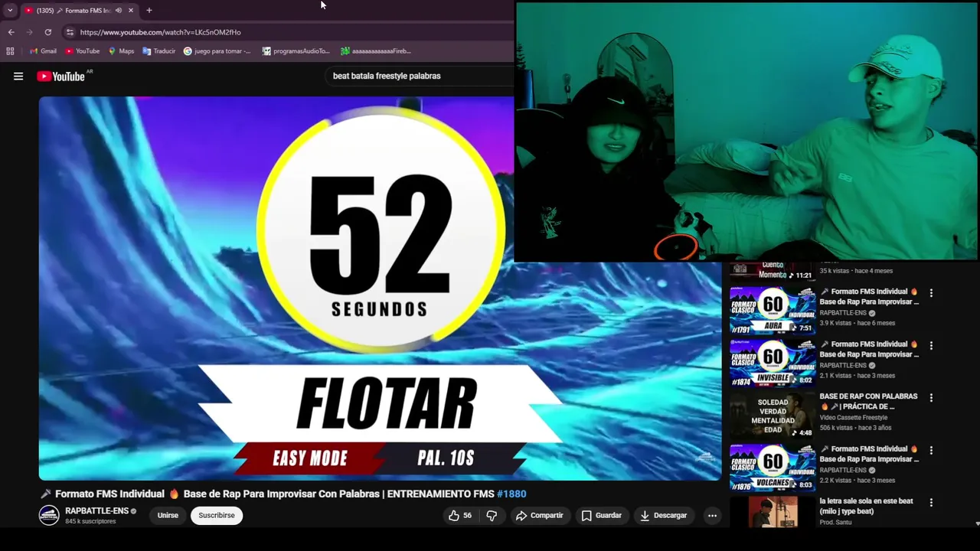Open programasAudioTo bookmark
This screenshot has width=980, height=551.
point(296,51)
